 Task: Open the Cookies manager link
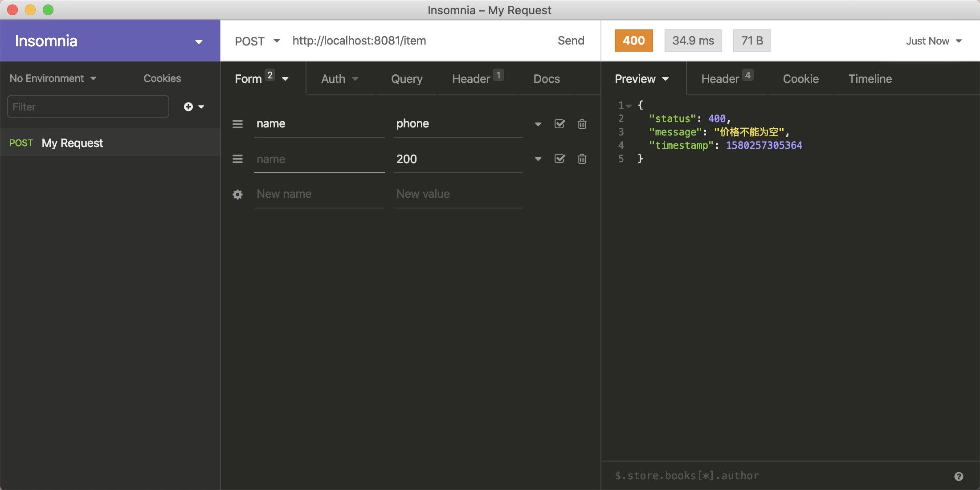pos(162,78)
